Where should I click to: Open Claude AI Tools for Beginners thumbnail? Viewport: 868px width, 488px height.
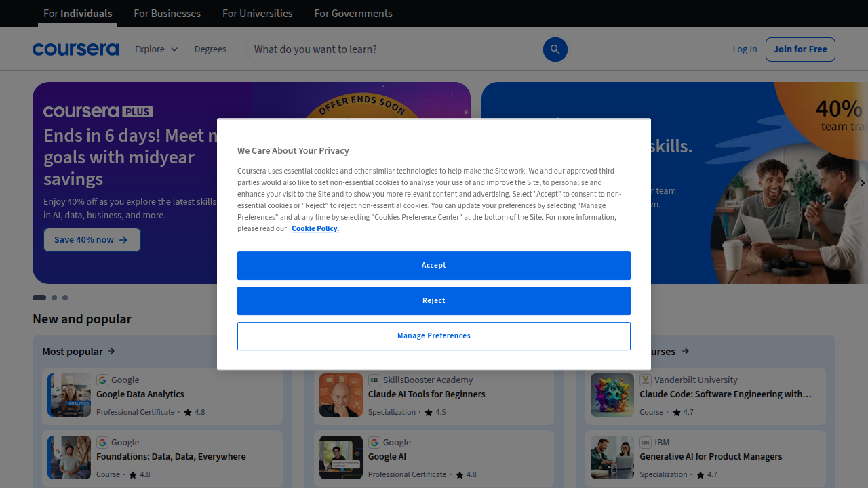[341, 395]
